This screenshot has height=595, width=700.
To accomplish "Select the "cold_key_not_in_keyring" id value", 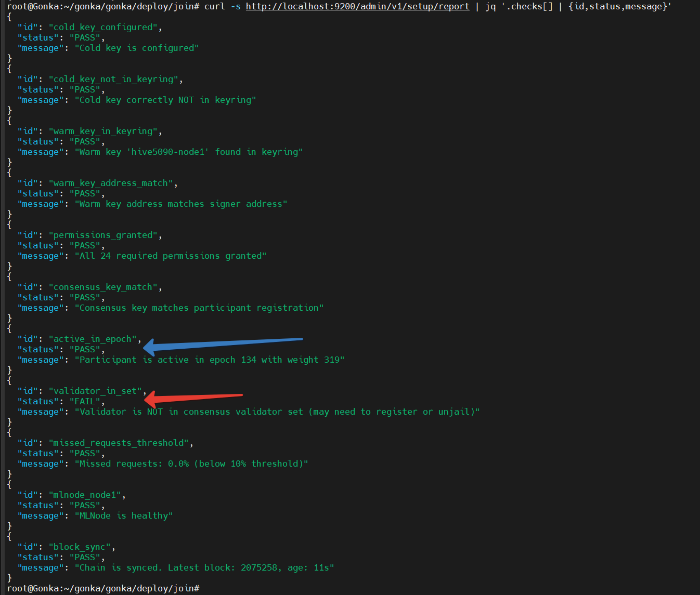I will click(115, 79).
